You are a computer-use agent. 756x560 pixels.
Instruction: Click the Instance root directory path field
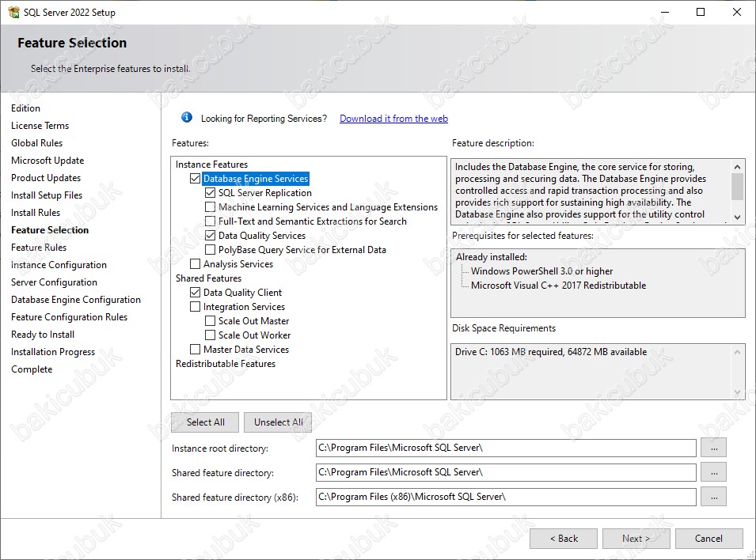506,448
